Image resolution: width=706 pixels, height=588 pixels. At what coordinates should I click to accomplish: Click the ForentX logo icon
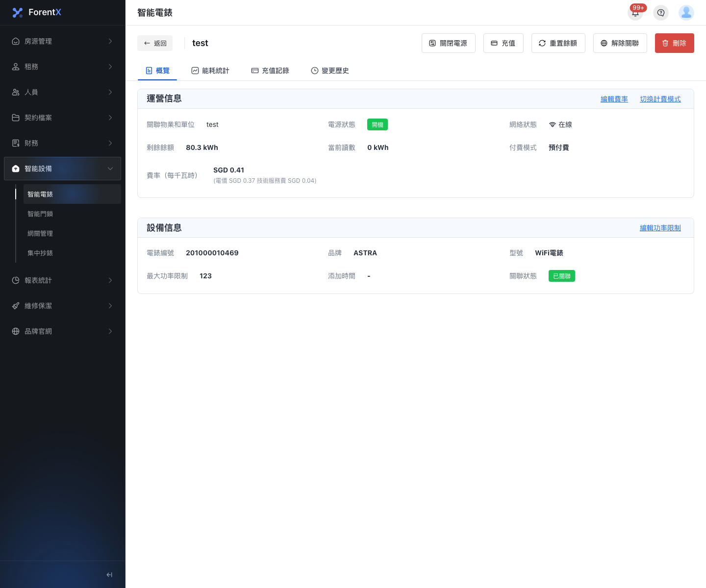click(x=18, y=13)
